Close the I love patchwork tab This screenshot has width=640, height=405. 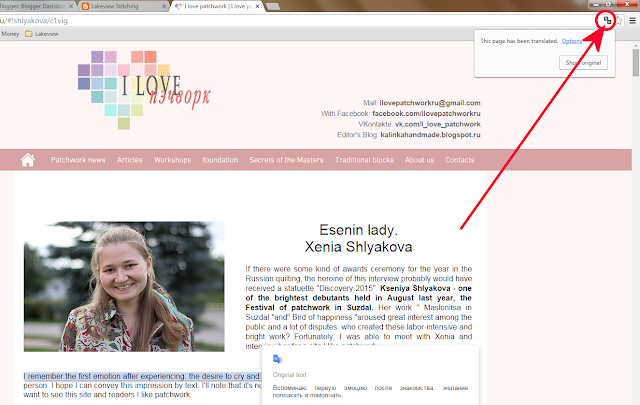[x=257, y=6]
